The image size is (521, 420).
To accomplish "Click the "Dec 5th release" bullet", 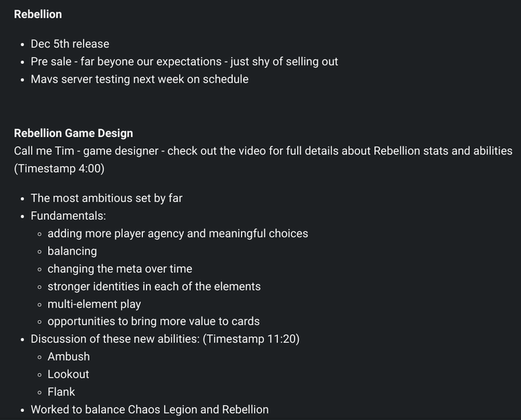I will pos(70,44).
